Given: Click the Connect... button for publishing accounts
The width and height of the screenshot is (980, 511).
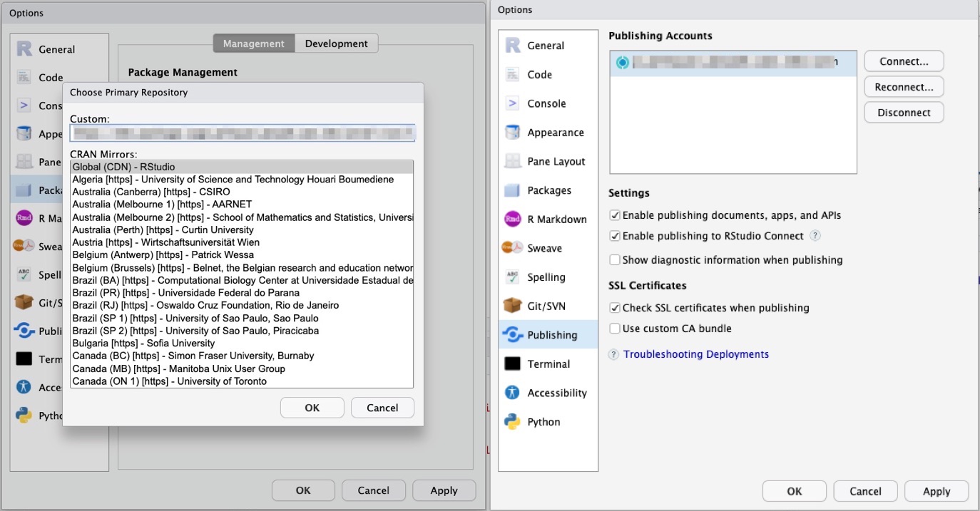Looking at the screenshot, I should point(904,61).
